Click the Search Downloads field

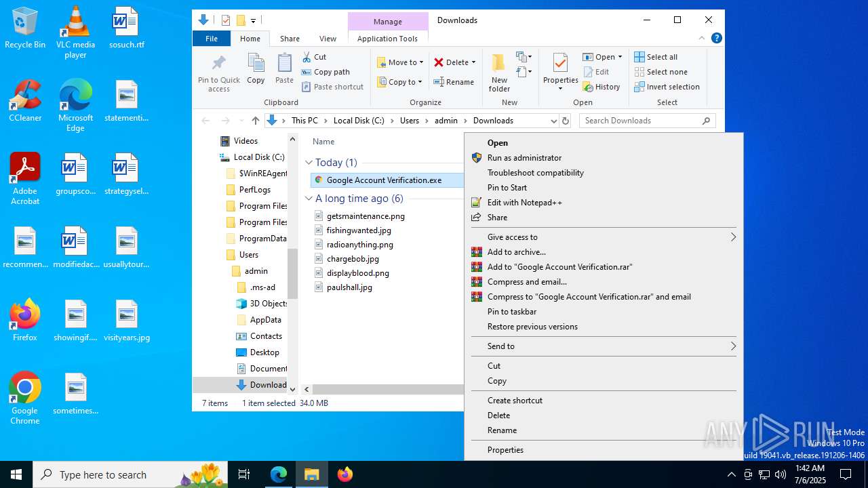coord(648,121)
